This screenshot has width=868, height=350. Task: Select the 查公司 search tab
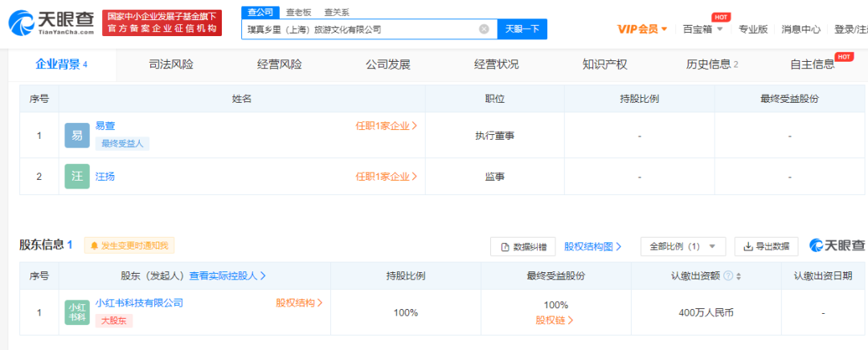click(x=260, y=12)
